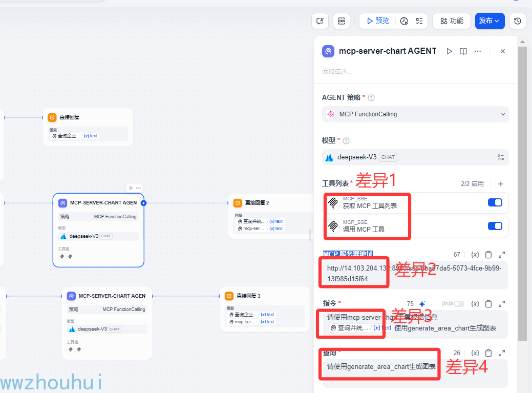Open the AGENT 策略 help tooltip icon

click(371, 98)
